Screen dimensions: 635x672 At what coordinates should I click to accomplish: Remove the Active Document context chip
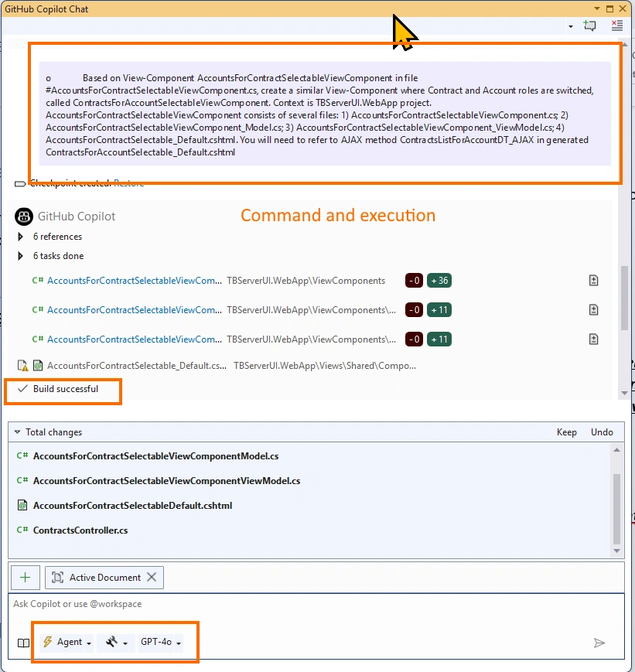[x=152, y=578]
